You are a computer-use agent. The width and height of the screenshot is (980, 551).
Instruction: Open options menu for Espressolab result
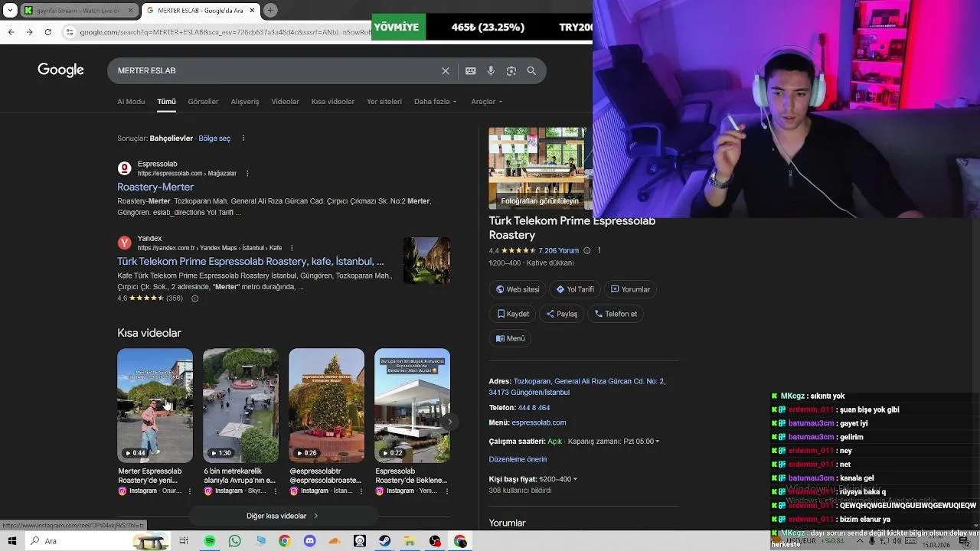point(247,174)
